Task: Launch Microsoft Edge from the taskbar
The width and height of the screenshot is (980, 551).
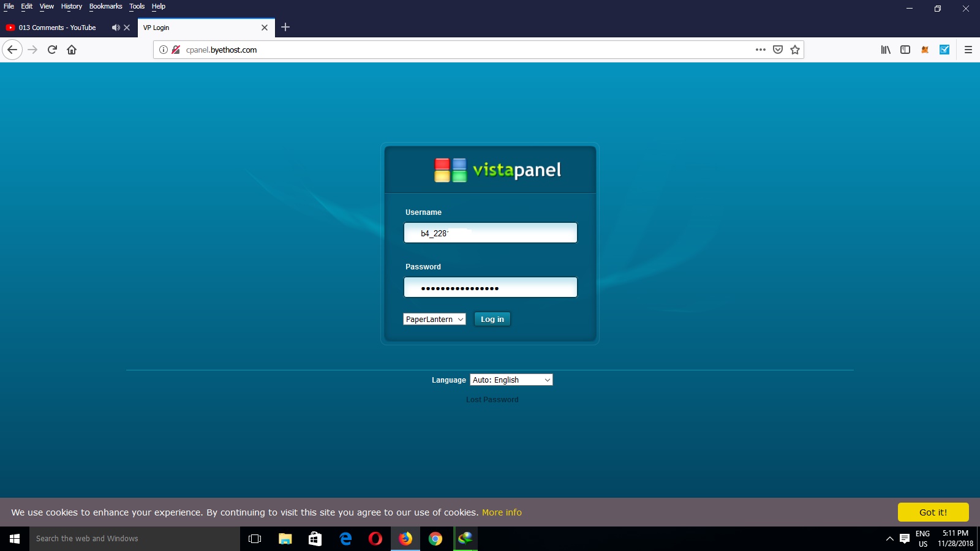Action: click(345, 539)
